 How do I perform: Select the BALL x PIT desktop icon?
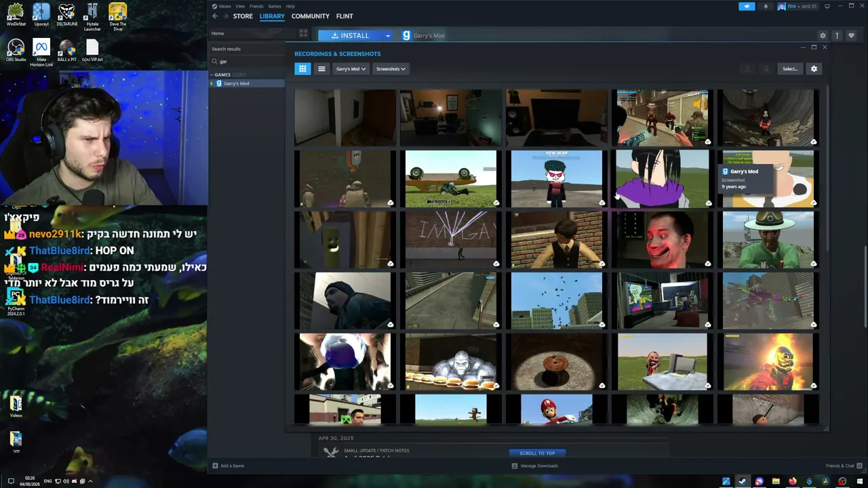66,51
